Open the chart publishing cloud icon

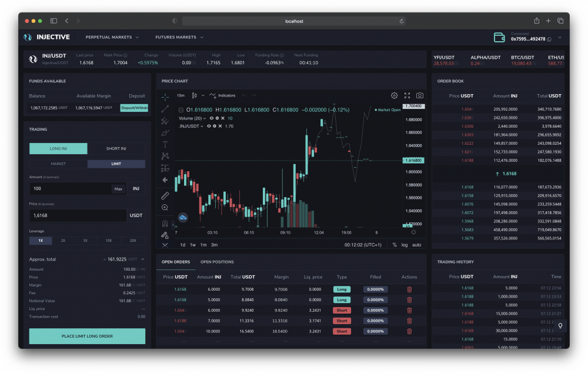(183, 217)
